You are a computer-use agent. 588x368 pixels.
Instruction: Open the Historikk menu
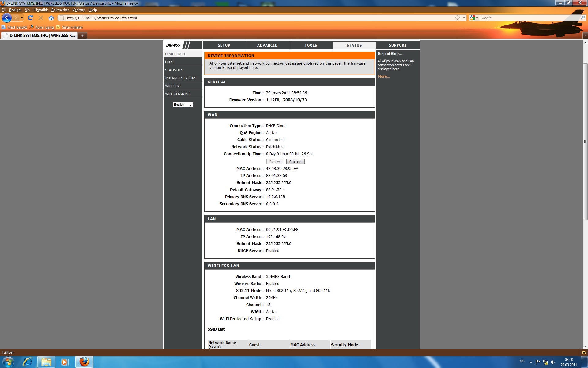(x=40, y=10)
